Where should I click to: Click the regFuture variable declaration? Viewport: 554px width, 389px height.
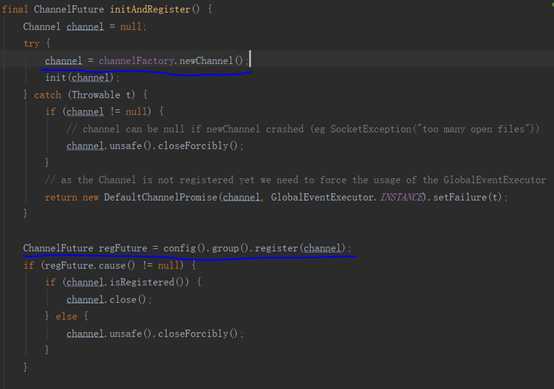point(123,248)
